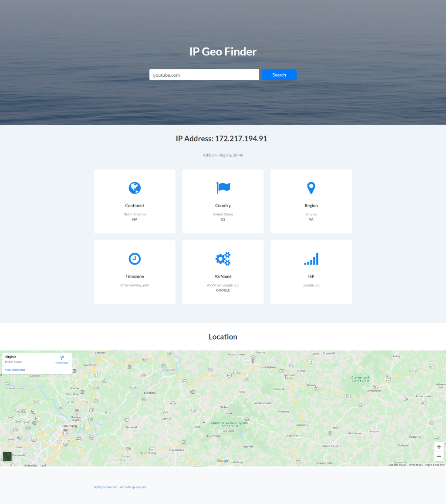Viewport: 446px width, 504px height.
Task: Click the Location section heading
Action: pyautogui.click(x=223, y=337)
